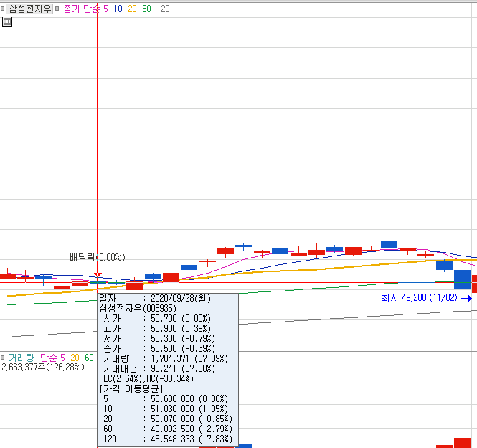Select the 20-day moving average legend in price chart
The width and height of the screenshot is (477, 448).
[132, 9]
